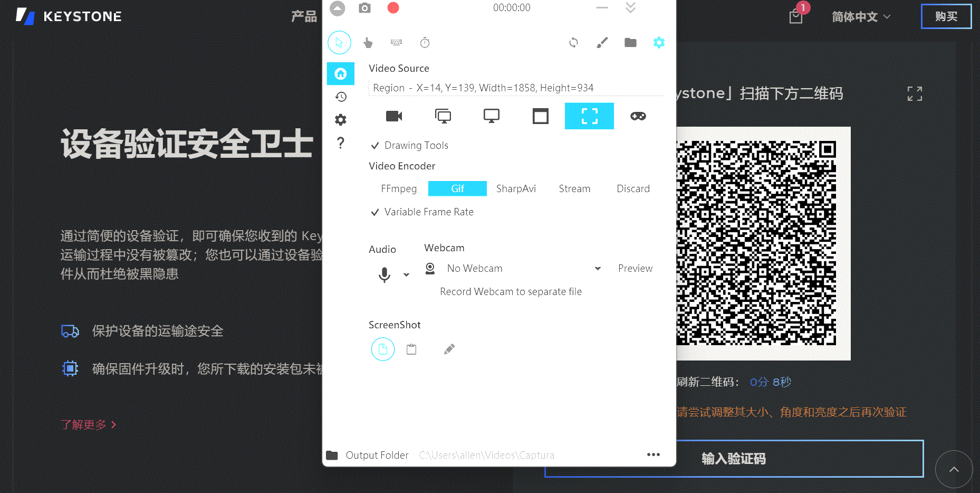The width and height of the screenshot is (980, 493).
Task: Choose the FFmpeg encoder
Action: (x=399, y=189)
